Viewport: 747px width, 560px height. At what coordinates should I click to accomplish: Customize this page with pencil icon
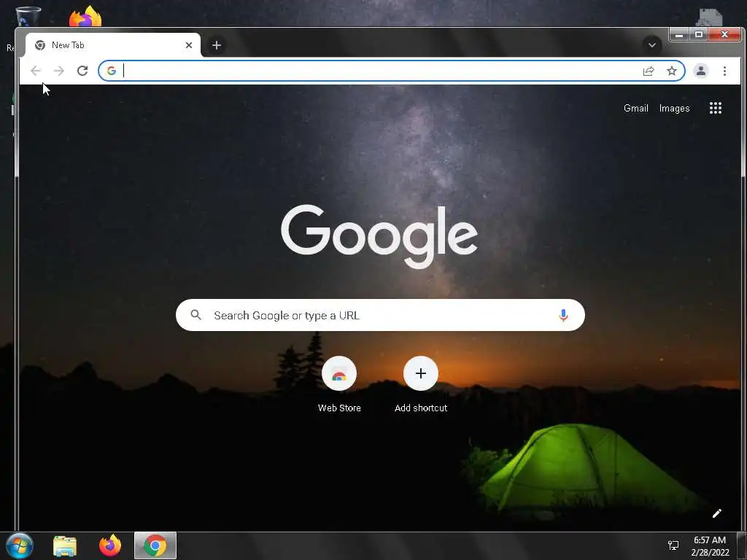(717, 513)
